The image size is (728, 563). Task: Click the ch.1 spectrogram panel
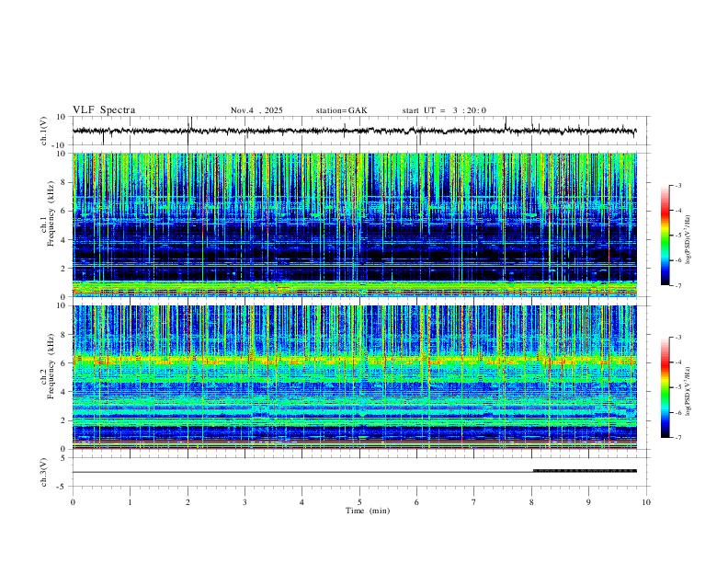point(355,224)
